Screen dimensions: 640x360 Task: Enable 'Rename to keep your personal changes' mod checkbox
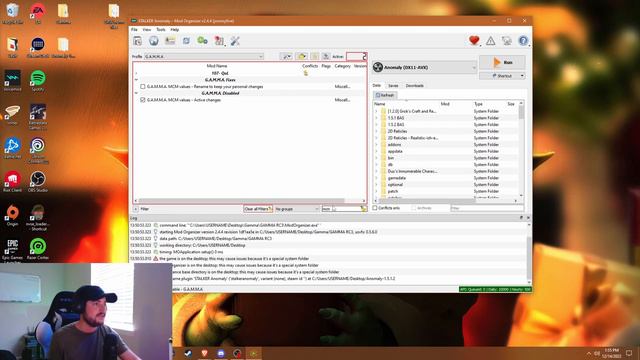coord(142,87)
